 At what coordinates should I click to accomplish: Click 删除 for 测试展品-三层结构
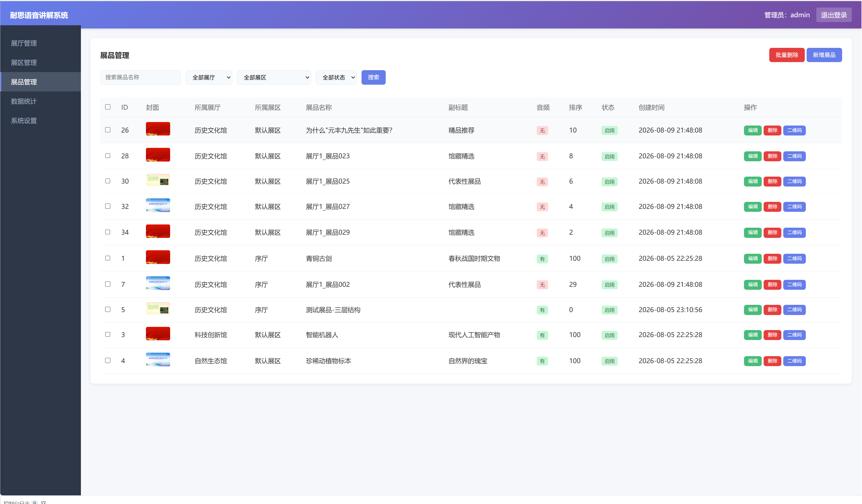[772, 310]
